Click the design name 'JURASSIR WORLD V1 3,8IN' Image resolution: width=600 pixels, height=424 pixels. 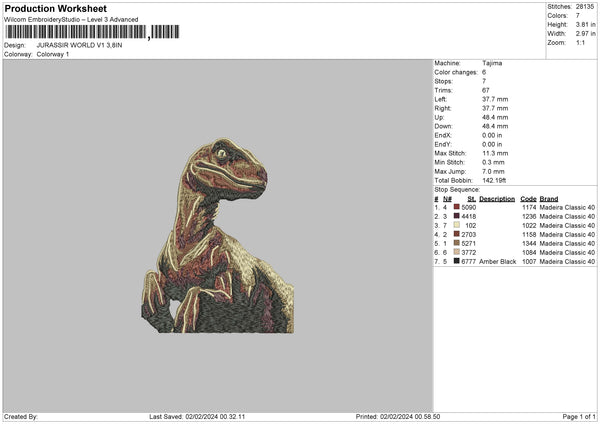[x=79, y=45]
